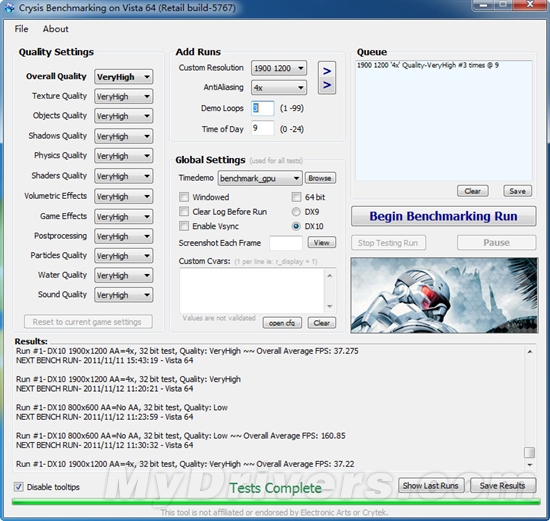Click the Tests Complete status text
The image size is (550, 521).
coord(276,488)
